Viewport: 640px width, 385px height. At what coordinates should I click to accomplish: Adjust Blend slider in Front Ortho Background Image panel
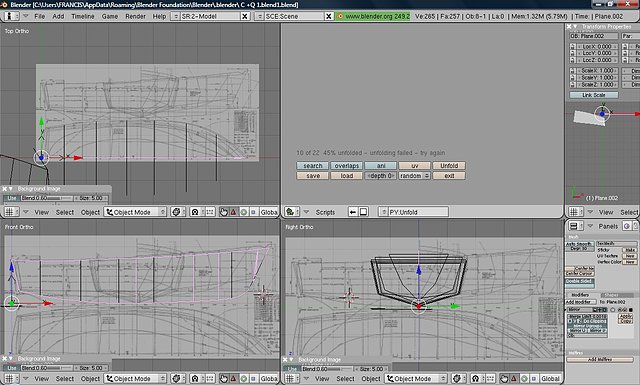(x=47, y=368)
